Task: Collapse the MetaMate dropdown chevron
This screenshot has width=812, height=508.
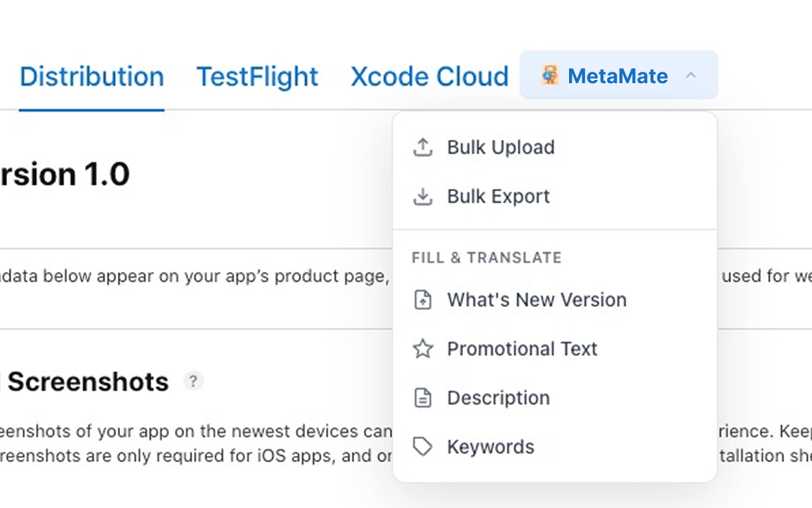Action: click(691, 76)
